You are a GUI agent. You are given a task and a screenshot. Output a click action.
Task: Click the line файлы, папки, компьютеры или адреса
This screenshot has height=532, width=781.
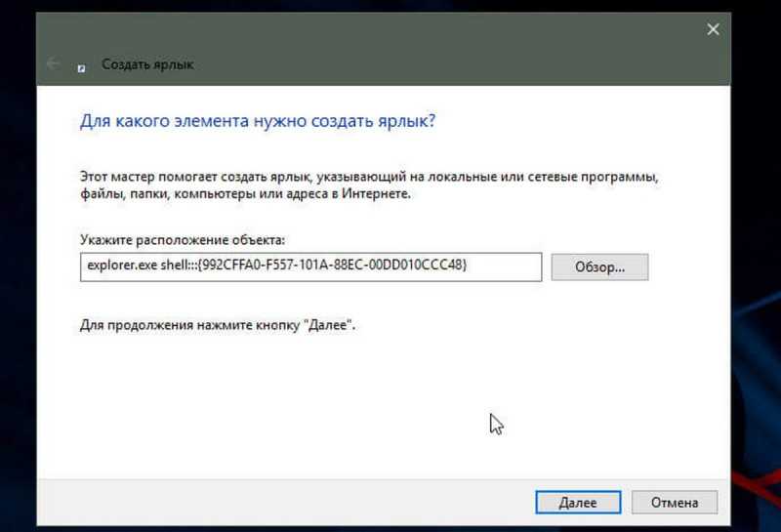[x=246, y=194]
